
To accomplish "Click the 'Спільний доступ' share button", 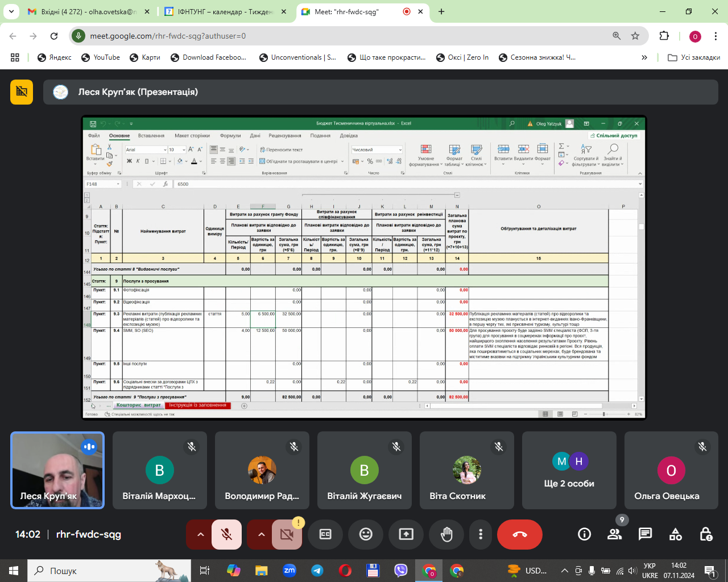I will tap(614, 136).
